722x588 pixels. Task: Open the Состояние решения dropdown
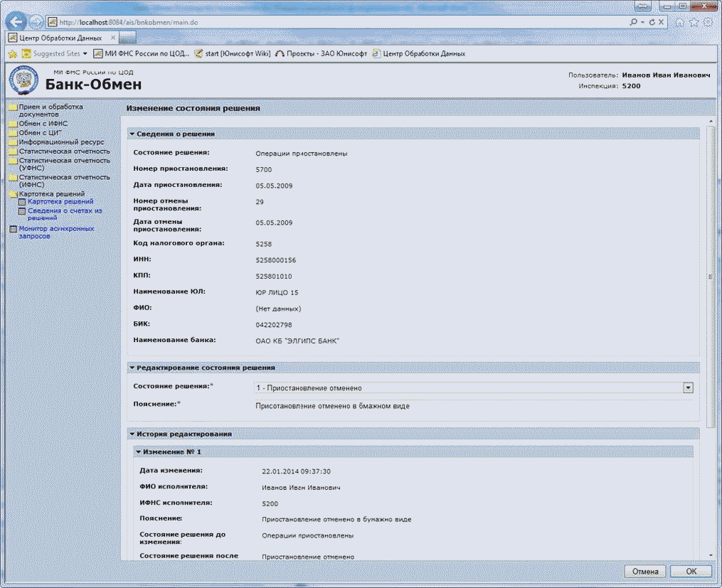point(687,388)
